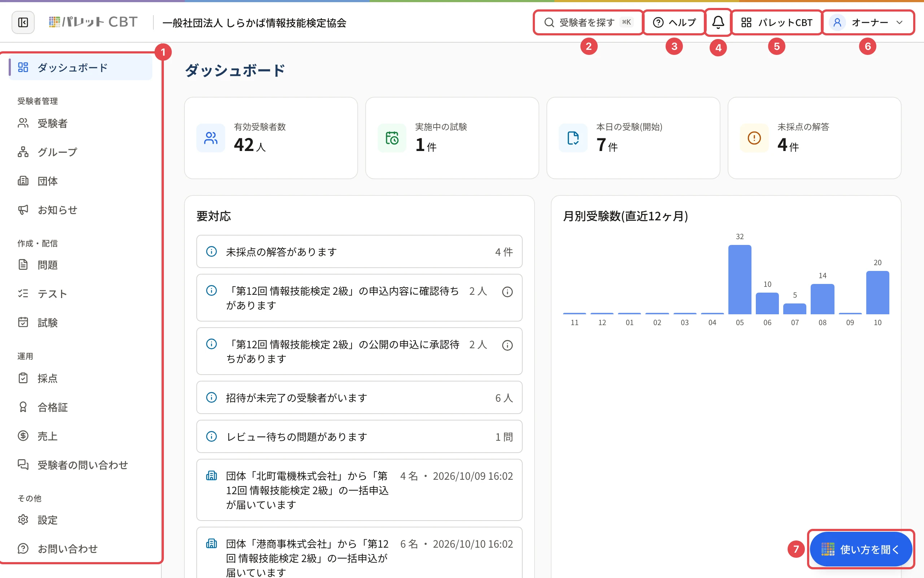Click the 問題 document icon
Image resolution: width=924 pixels, height=578 pixels.
23,264
